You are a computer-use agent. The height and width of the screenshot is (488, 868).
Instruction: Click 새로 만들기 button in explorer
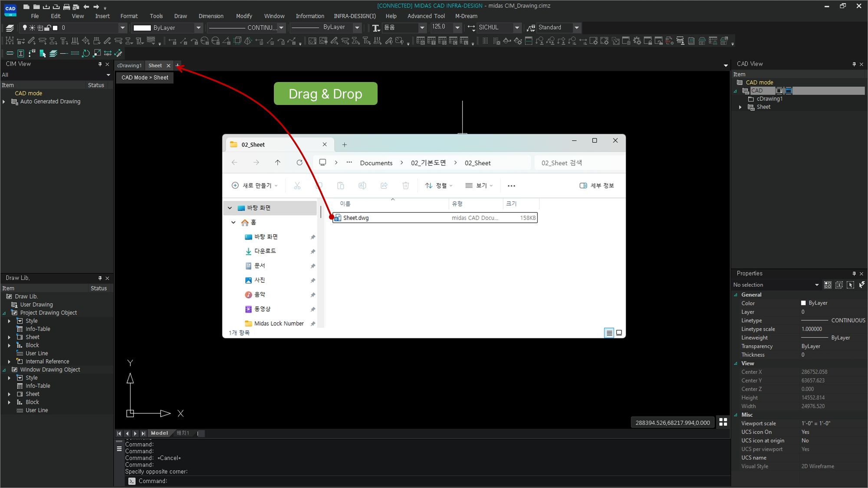point(255,186)
